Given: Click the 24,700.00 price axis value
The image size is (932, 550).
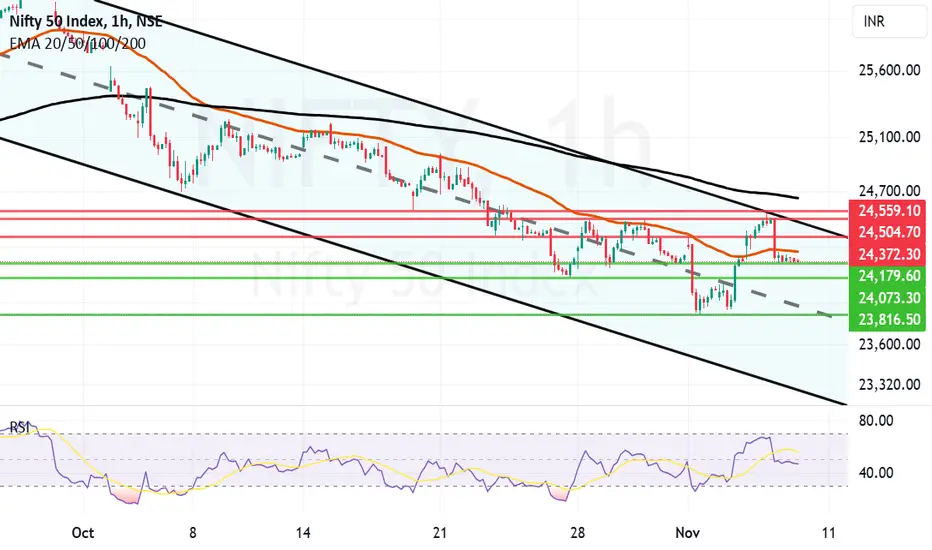Looking at the screenshot, I should coord(889,191).
